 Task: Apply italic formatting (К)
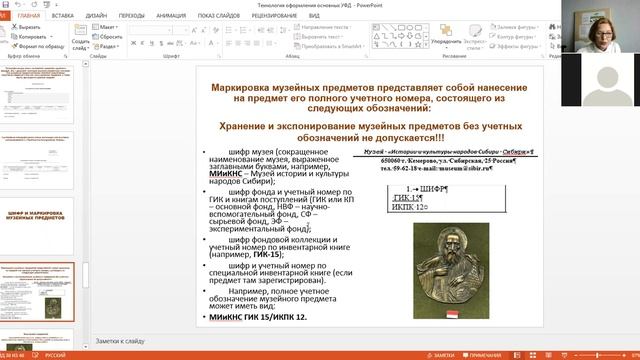[x=142, y=43]
